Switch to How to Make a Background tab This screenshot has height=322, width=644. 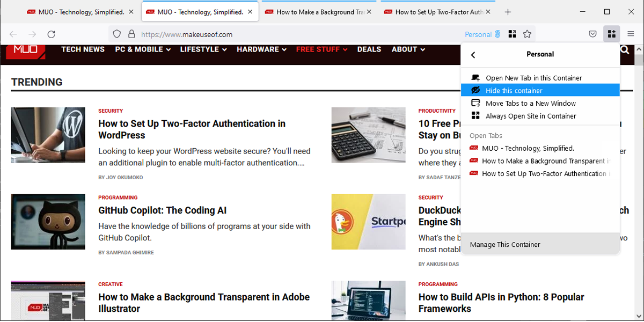tap(319, 12)
